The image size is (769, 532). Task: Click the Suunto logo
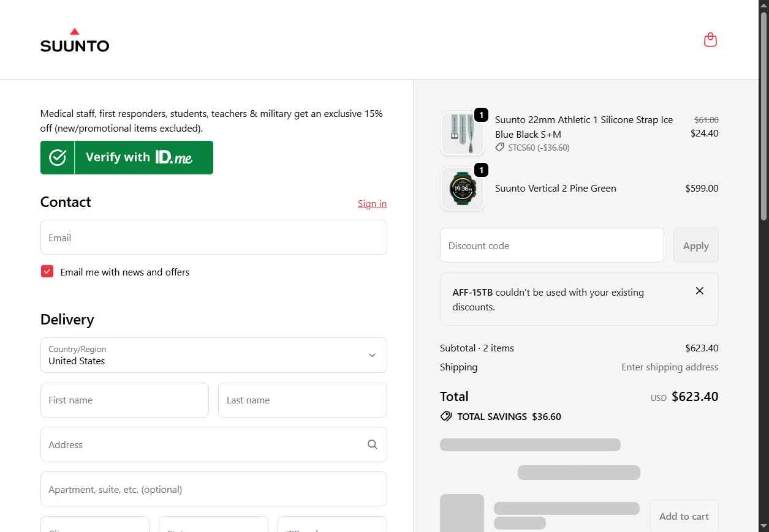pos(75,40)
